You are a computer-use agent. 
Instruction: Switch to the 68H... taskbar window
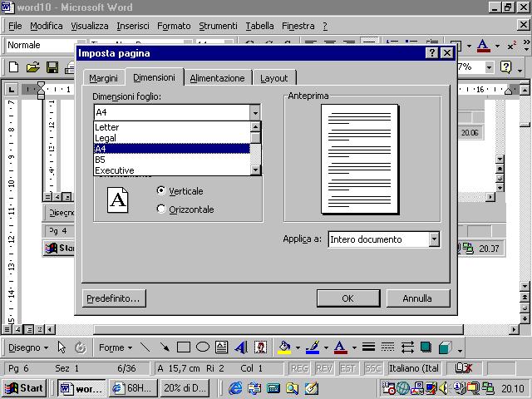pyautogui.click(x=133, y=388)
